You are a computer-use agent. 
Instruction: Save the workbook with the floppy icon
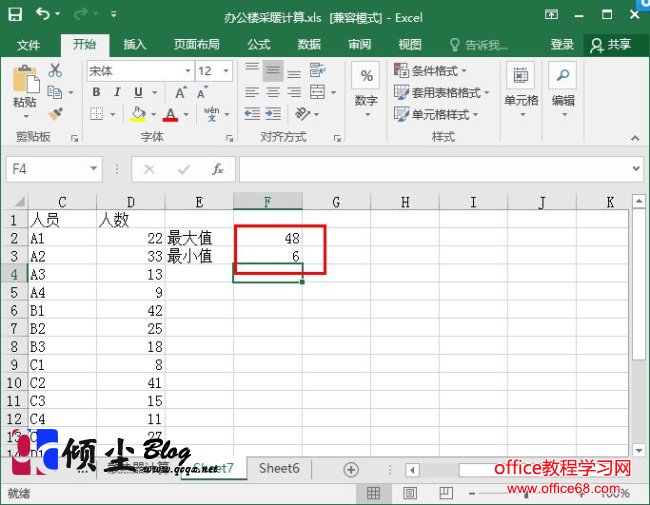click(15, 15)
